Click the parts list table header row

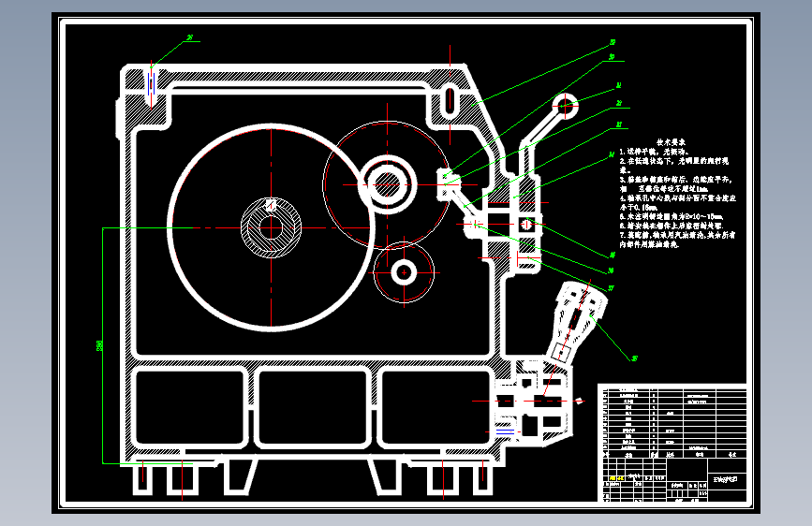[674, 455]
